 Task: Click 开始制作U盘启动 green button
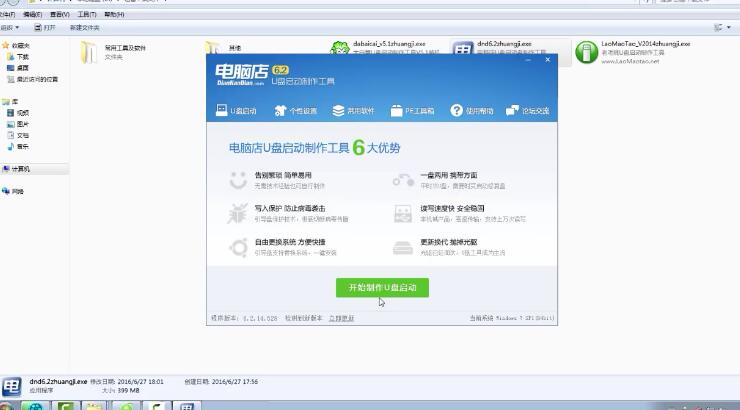coord(382,288)
